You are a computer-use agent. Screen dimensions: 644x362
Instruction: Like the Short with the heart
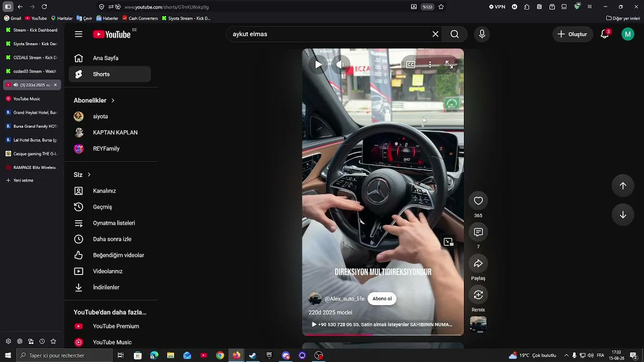coord(478,201)
